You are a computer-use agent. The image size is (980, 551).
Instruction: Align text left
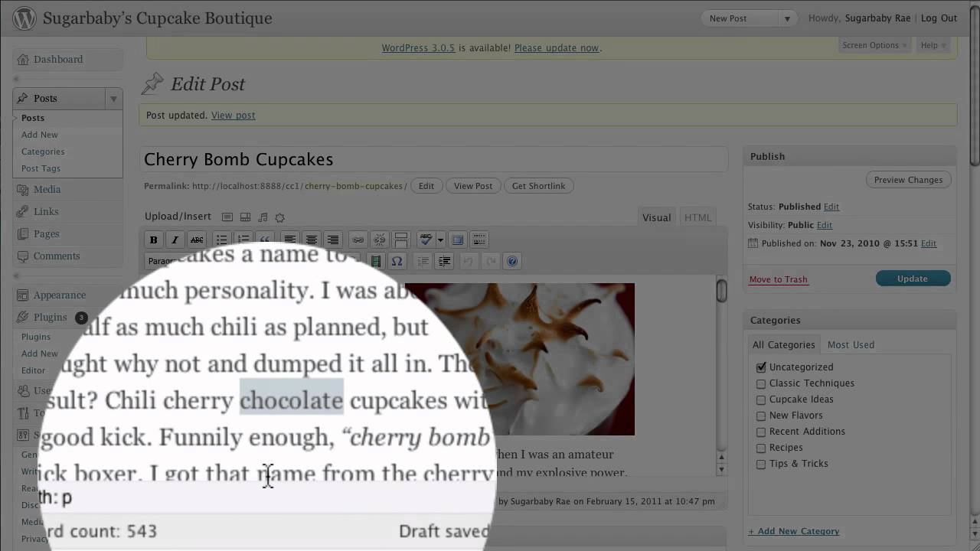click(x=289, y=240)
